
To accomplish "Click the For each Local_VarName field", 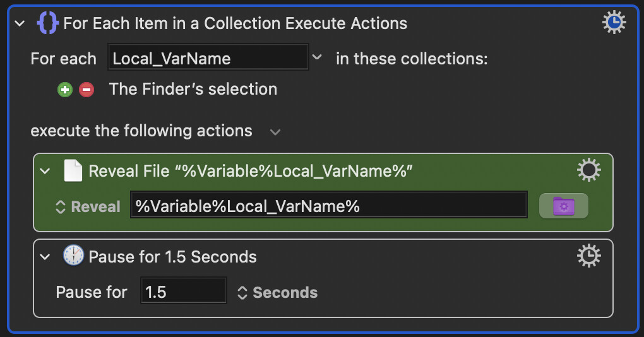I will [208, 57].
